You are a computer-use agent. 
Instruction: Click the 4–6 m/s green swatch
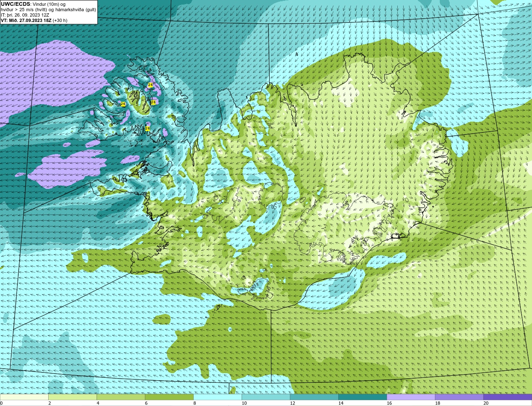pos(121,397)
